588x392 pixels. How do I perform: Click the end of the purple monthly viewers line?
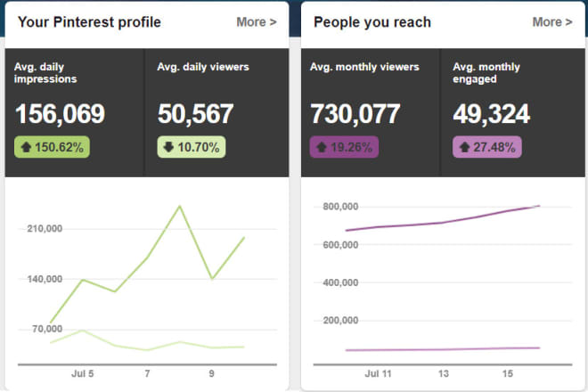[539, 206]
